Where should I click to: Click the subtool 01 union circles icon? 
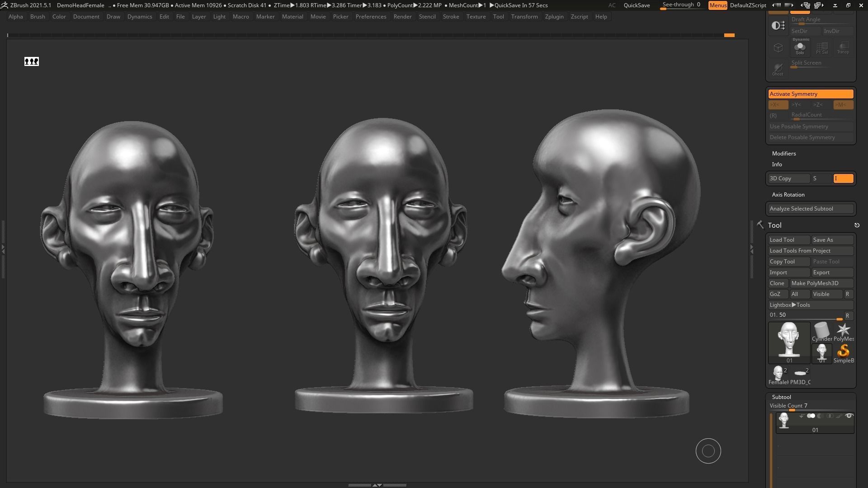coord(811,416)
